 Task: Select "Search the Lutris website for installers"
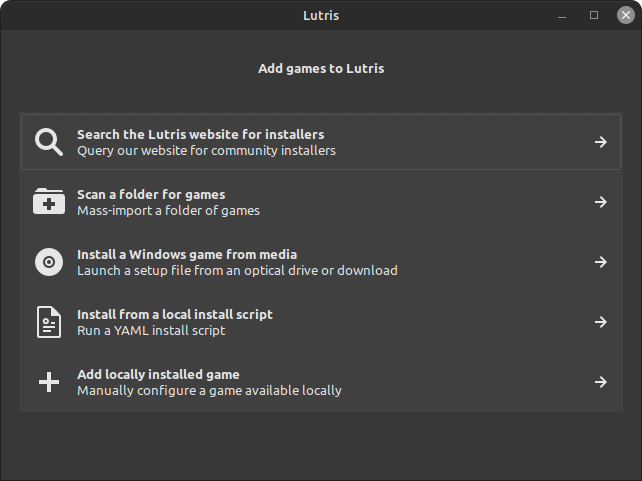[321, 142]
